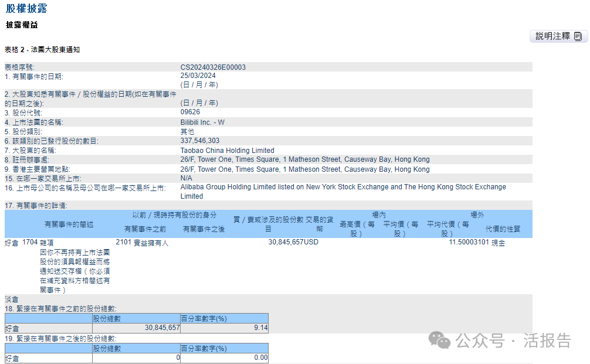Select the 9.14 percentage cell

(x=224, y=328)
